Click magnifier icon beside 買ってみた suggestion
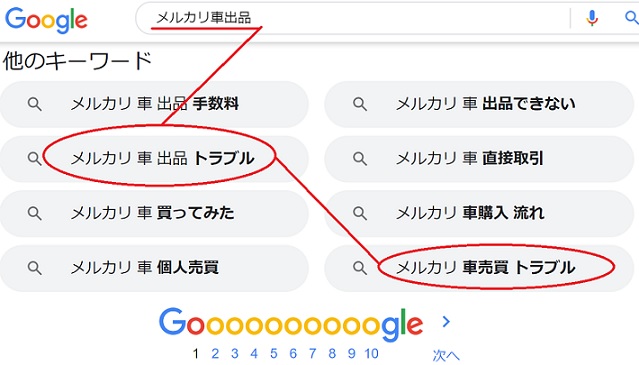The image size is (639, 365). click(x=35, y=213)
